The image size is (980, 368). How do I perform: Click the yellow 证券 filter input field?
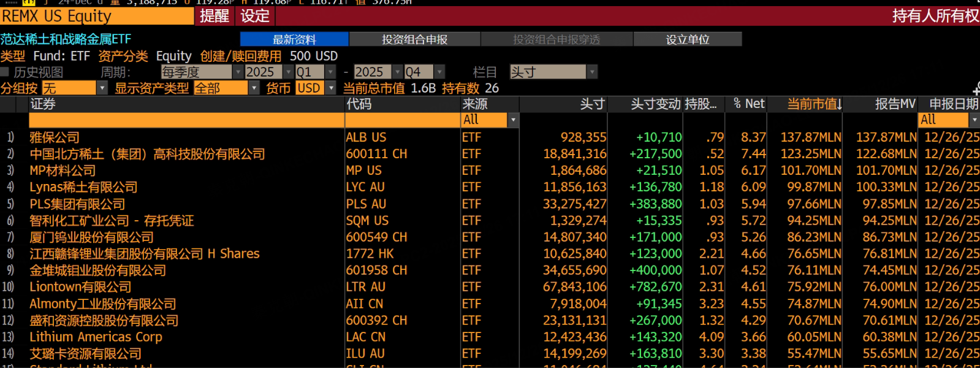187,120
